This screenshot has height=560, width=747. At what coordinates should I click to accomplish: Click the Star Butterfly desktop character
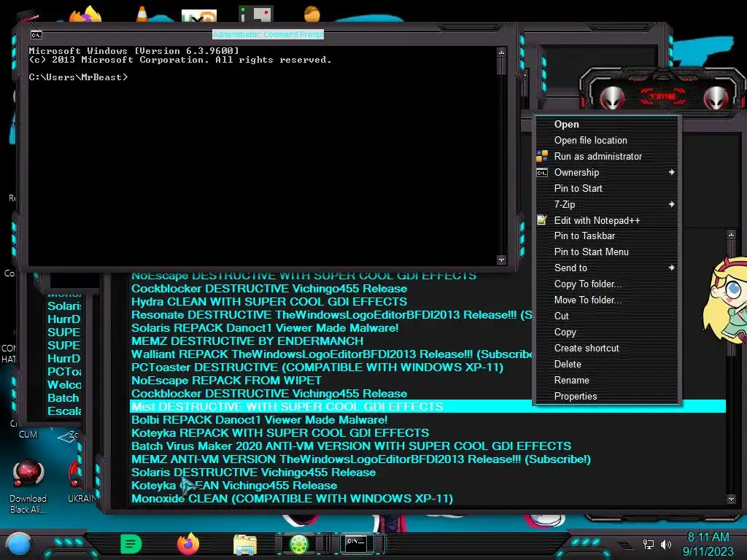coord(725,300)
